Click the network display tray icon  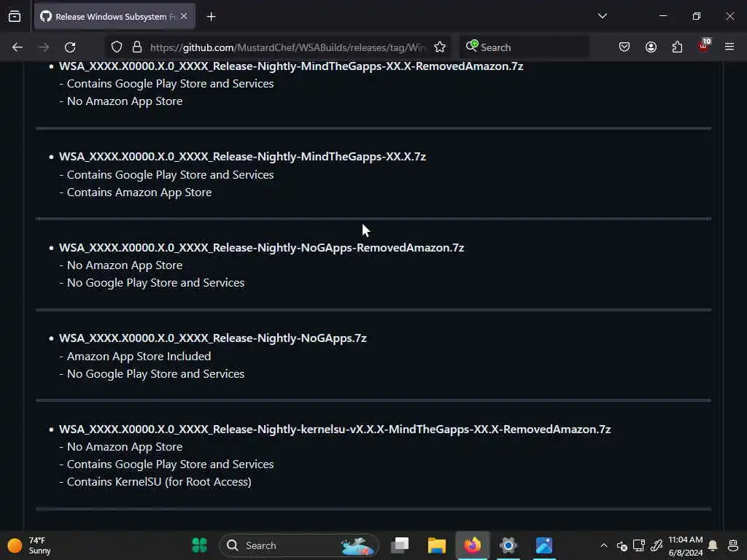point(639,545)
